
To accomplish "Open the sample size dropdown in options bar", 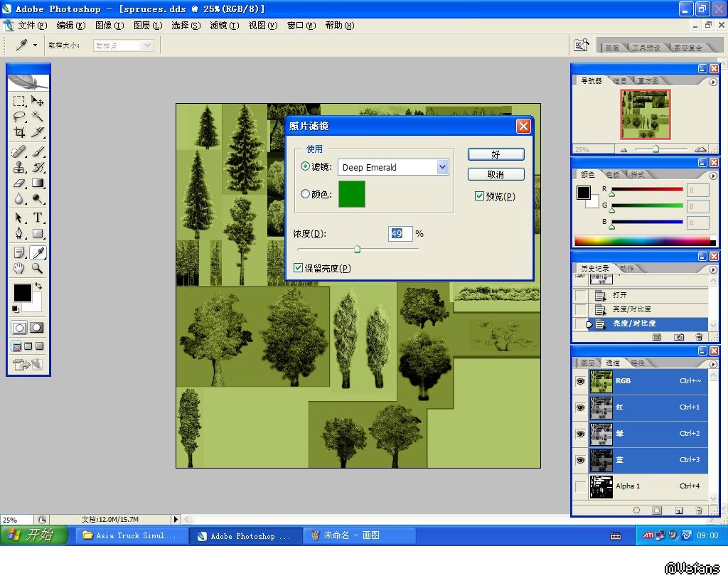I will point(147,46).
